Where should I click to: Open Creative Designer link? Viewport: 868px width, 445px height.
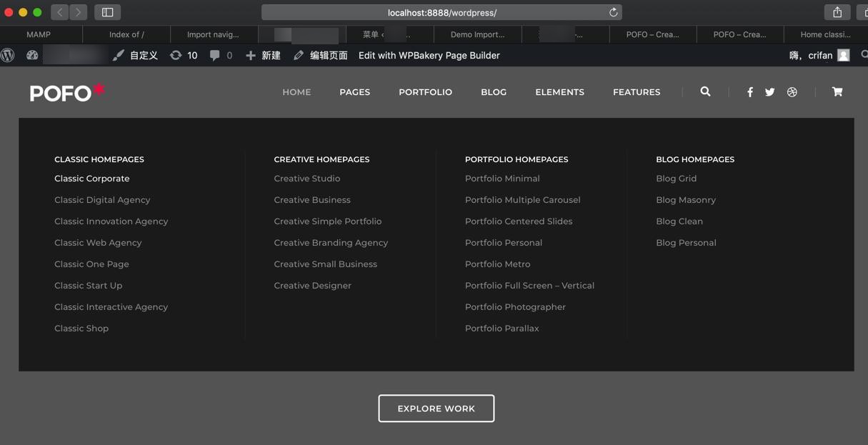(x=312, y=286)
